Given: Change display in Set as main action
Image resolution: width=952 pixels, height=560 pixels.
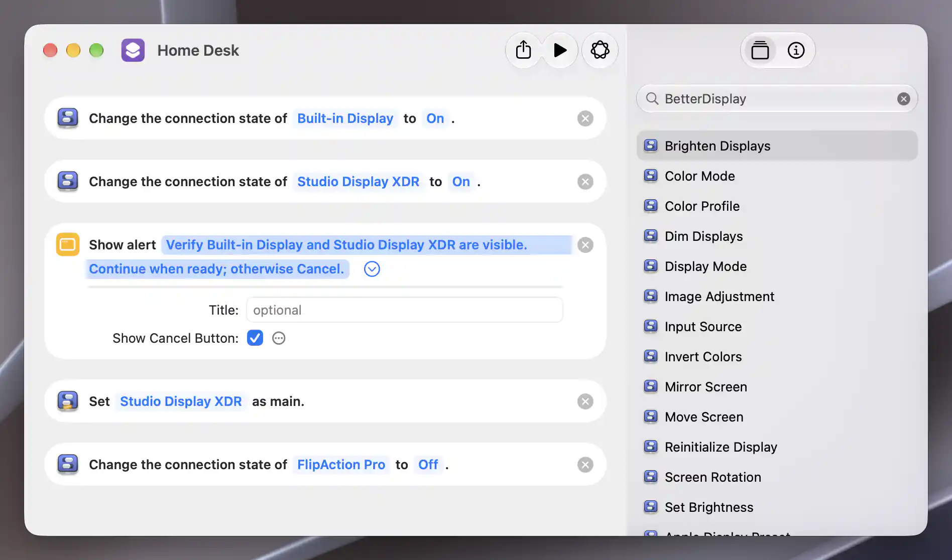Looking at the screenshot, I should coord(181,401).
